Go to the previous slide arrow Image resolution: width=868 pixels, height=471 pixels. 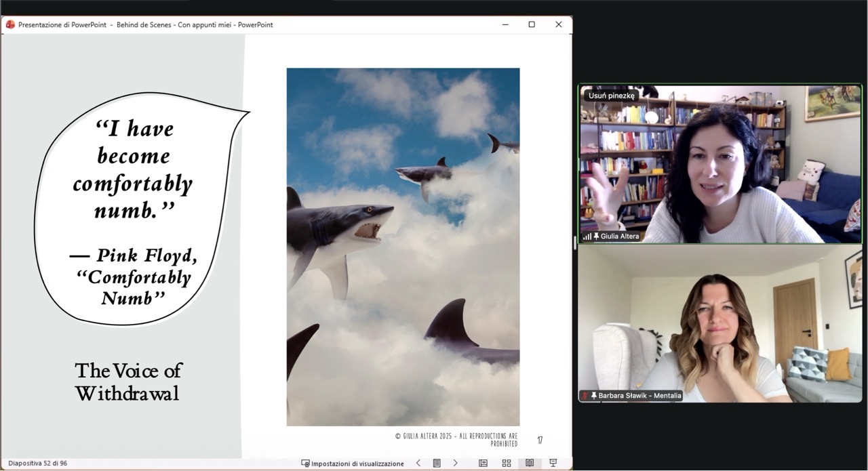tap(418, 463)
